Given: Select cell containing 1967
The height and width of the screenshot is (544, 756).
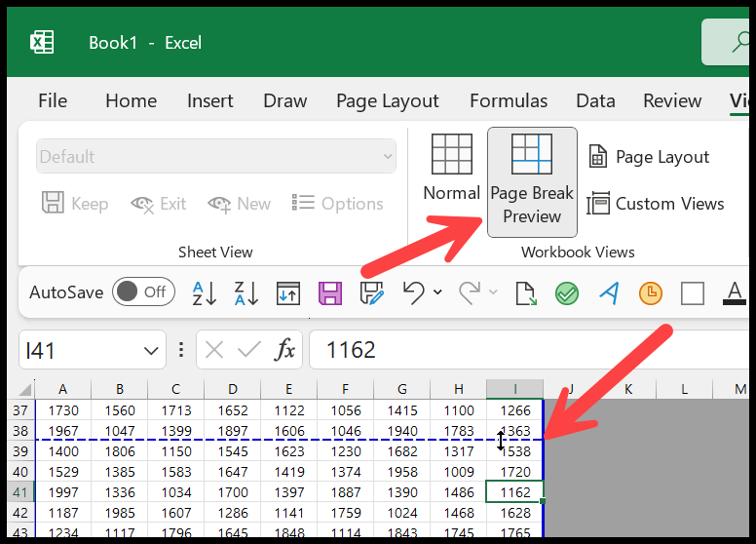Looking at the screenshot, I should (x=63, y=431).
